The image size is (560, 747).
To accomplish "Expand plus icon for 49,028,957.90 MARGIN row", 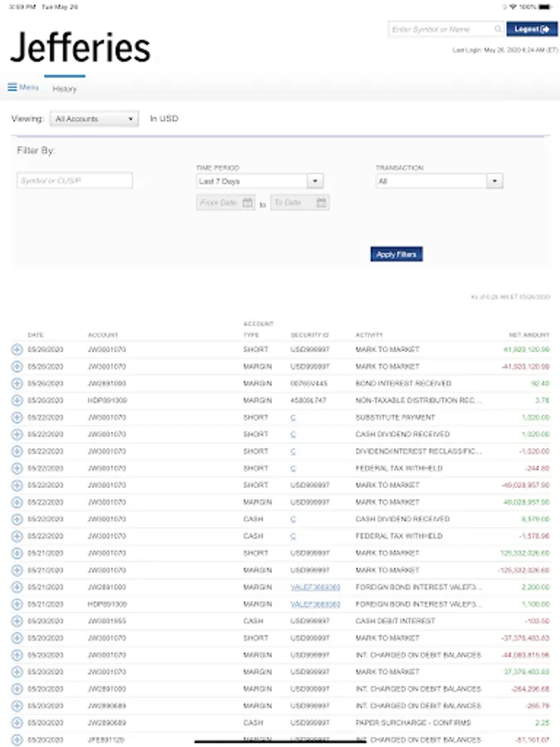I will (17, 502).
